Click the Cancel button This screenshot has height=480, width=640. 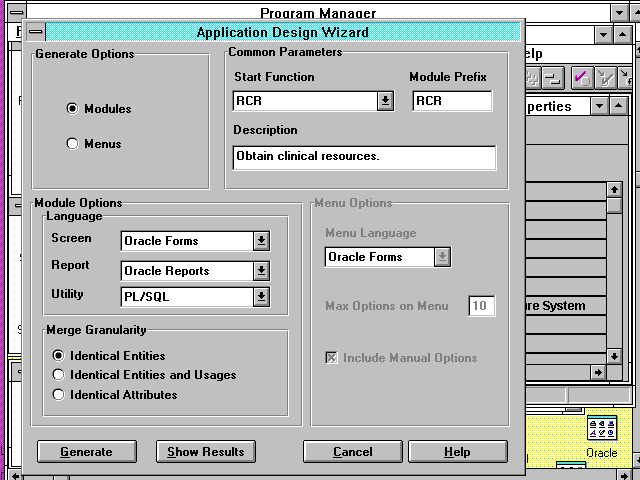point(352,452)
